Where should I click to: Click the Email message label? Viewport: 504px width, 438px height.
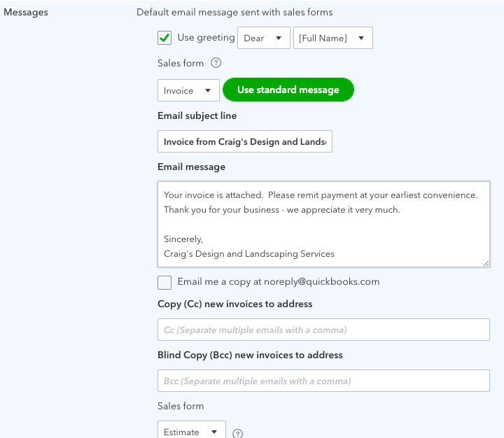pos(191,167)
